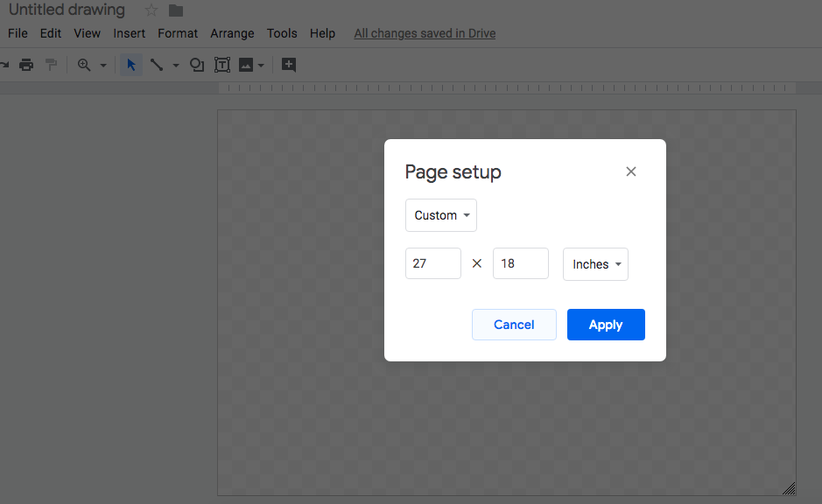Open the line type dropdown arrow
The height and width of the screenshot is (504, 822).
175,66
